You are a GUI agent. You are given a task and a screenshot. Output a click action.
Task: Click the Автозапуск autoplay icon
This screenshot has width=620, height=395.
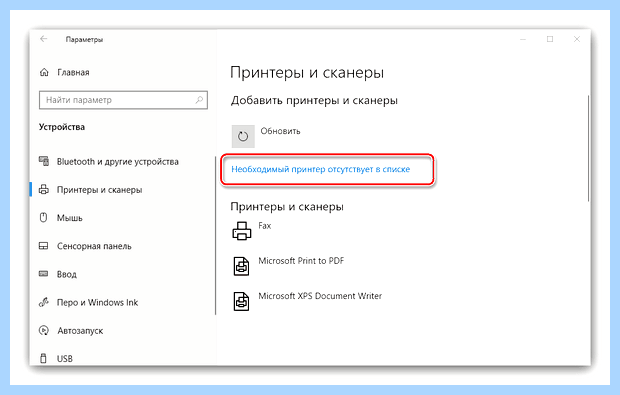pos(43,331)
